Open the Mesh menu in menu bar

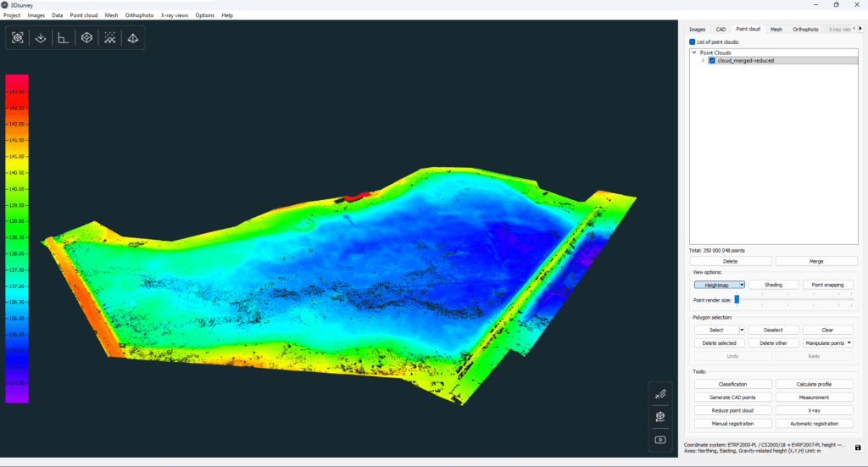click(x=111, y=15)
